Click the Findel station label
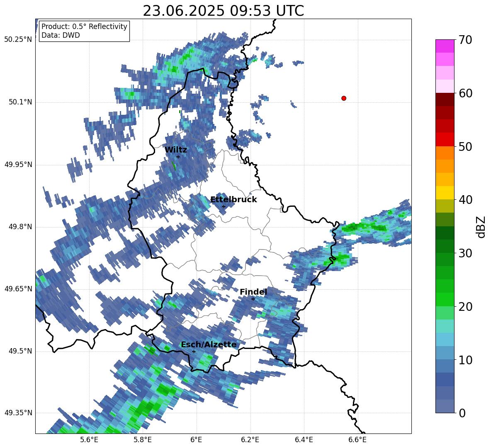 tap(253, 292)
